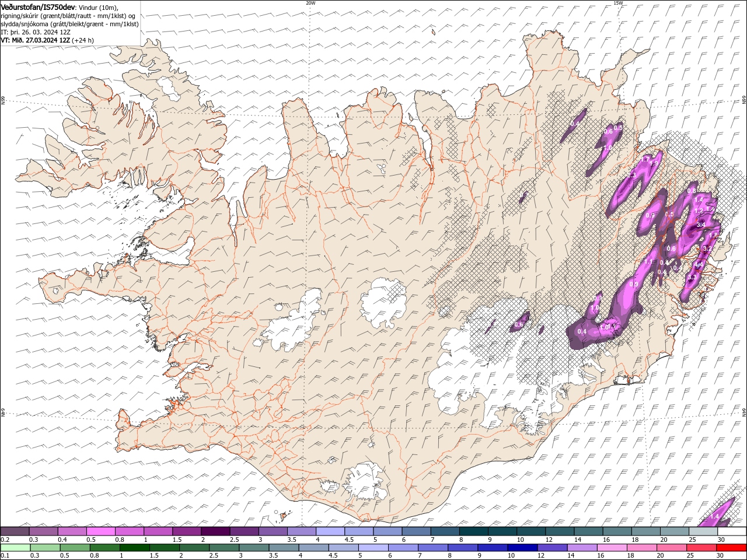Click the '15W' longitude label
Image resolution: width=747 pixels, height=560 pixels.
pyautogui.click(x=618, y=3)
